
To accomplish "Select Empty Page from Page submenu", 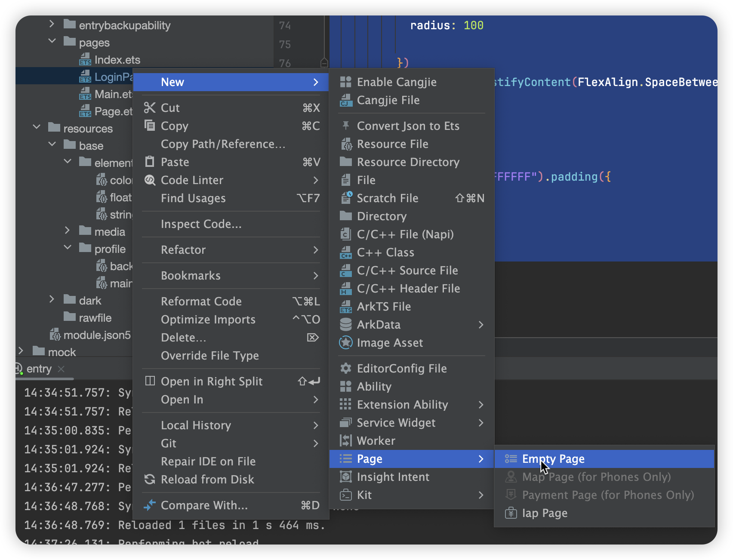I will pyautogui.click(x=553, y=459).
